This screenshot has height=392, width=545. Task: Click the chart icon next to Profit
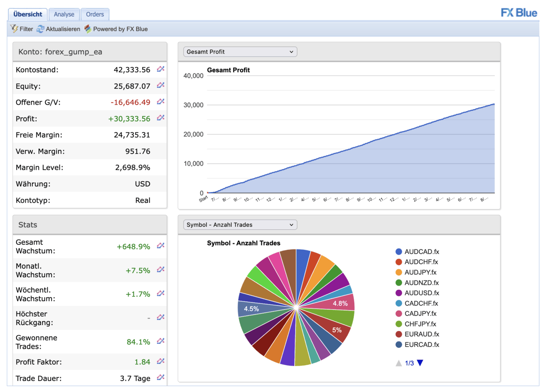[x=160, y=118]
